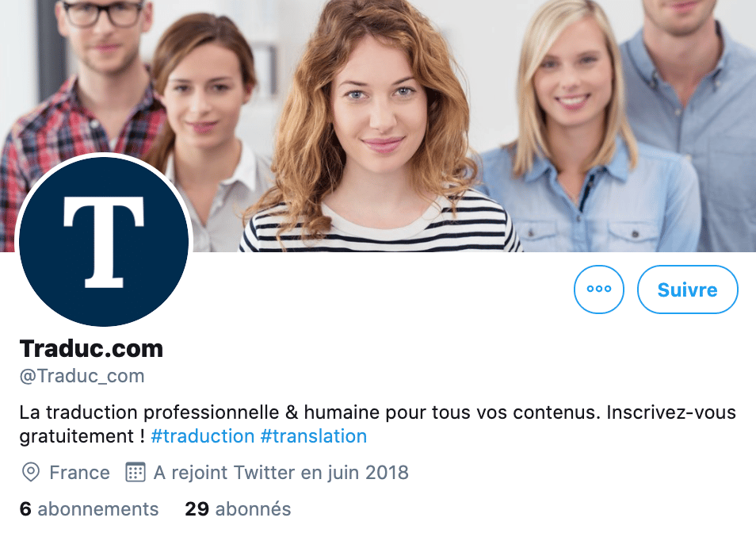Click the 'A rejoint Twitter en juin 2018' text
Viewport: 756px width, 533px height.
[x=281, y=473]
